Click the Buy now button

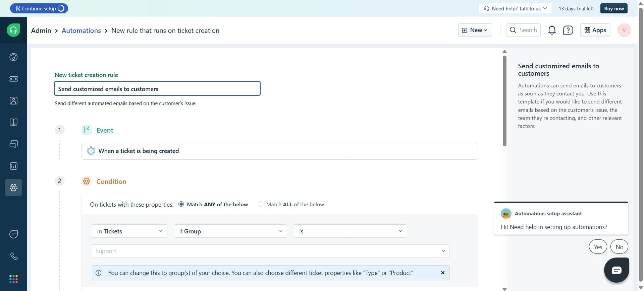(x=614, y=8)
